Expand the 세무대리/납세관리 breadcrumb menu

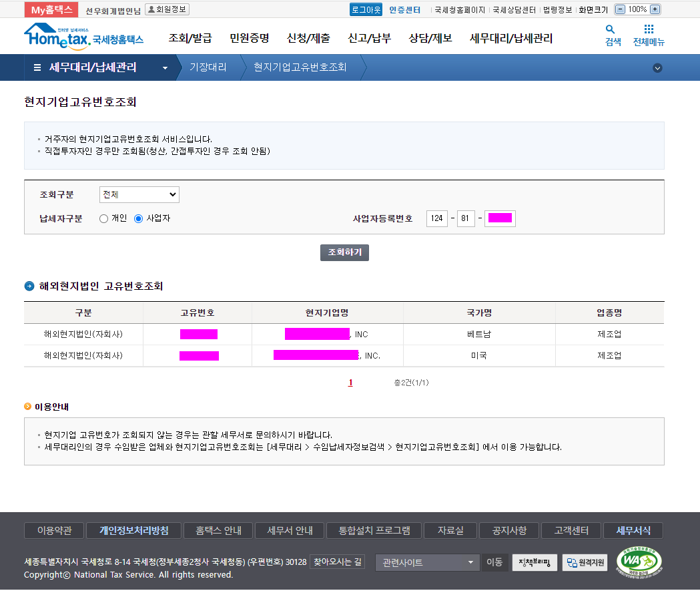coord(165,67)
